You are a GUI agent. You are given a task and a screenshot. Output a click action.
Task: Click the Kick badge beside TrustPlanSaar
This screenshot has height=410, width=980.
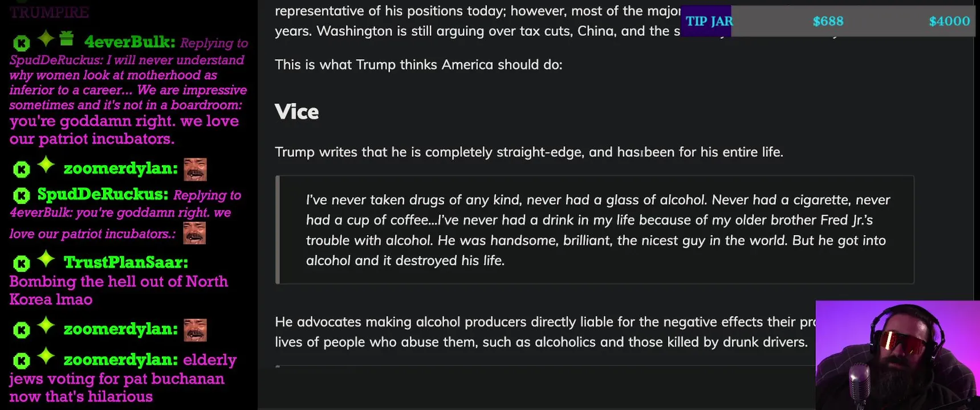tap(22, 264)
